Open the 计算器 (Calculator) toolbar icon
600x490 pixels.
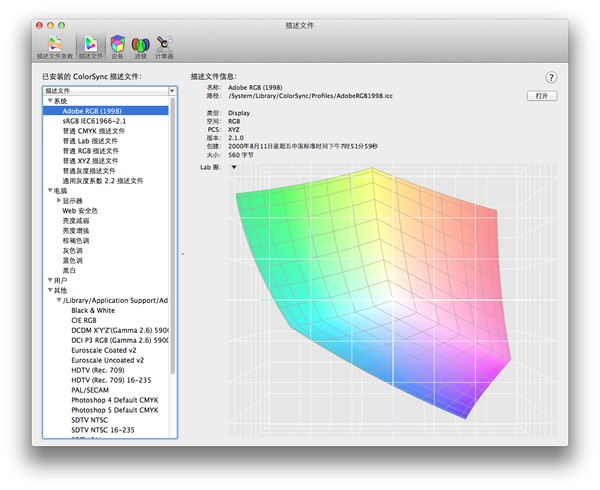pos(164,47)
